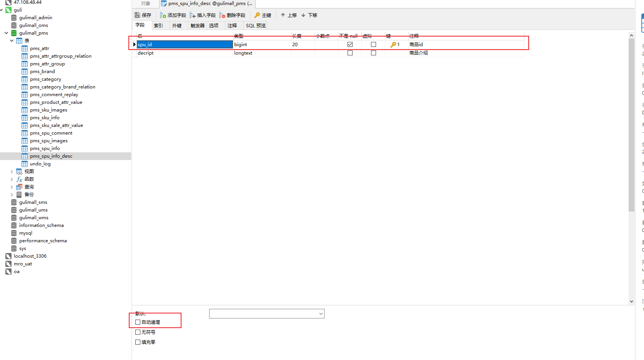Click the spu_id field name cell
This screenshot has height=360, width=644.
(185, 45)
